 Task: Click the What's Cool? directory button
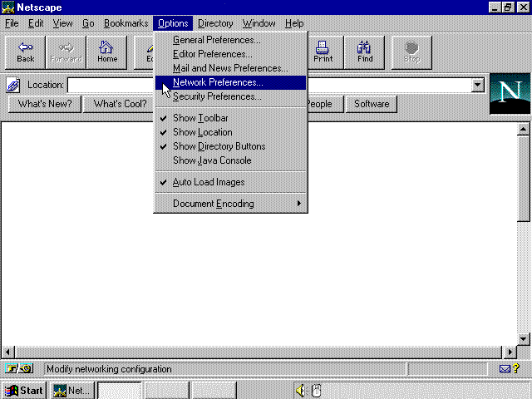pos(120,104)
